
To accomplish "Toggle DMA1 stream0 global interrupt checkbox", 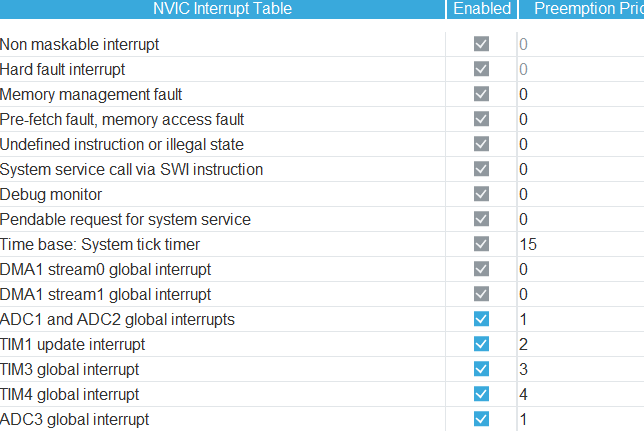I will pos(482,269).
